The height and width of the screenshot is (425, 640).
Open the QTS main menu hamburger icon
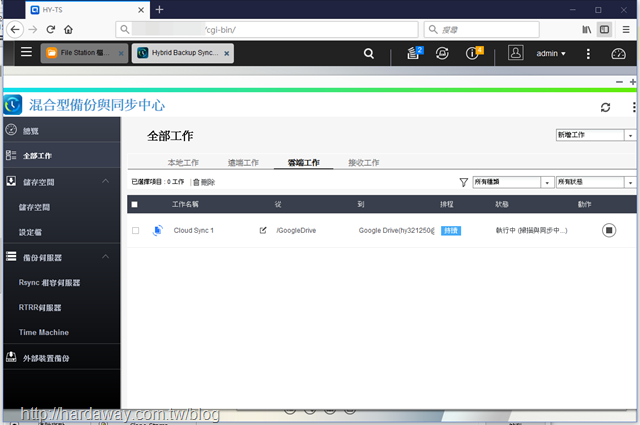27,52
